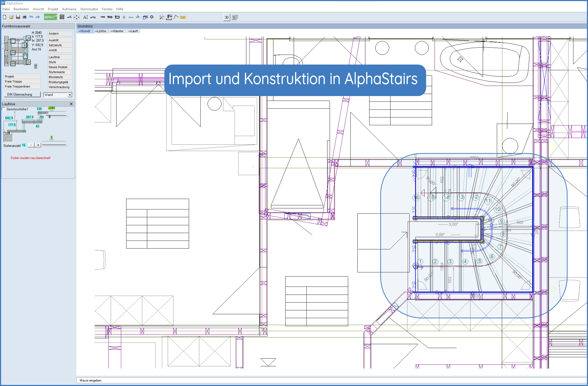Open a project using the folder icon

11,17
